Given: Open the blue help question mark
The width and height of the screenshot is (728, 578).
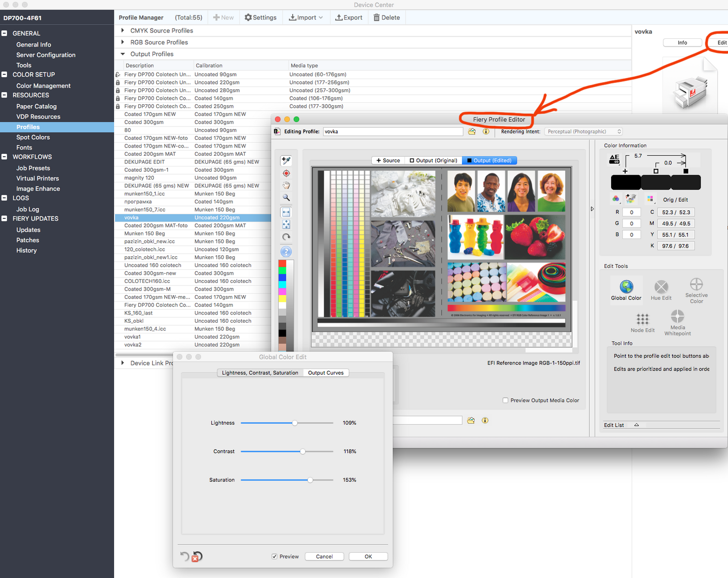Looking at the screenshot, I should (286, 251).
